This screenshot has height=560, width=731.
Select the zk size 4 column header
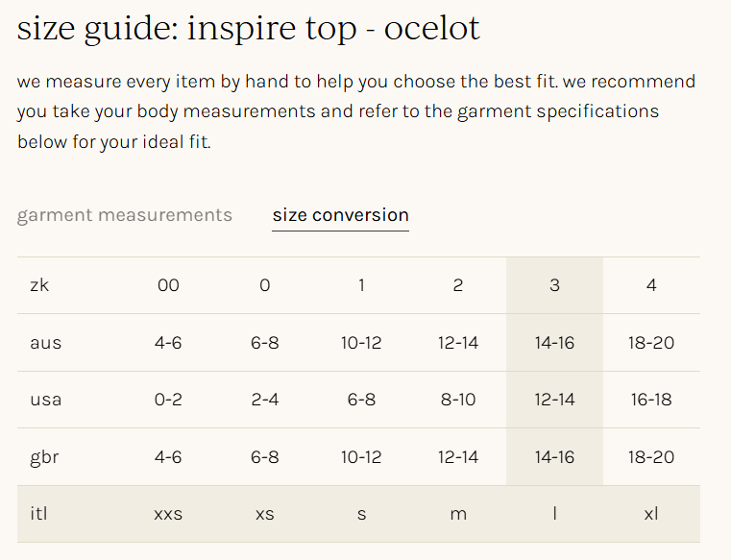click(651, 285)
